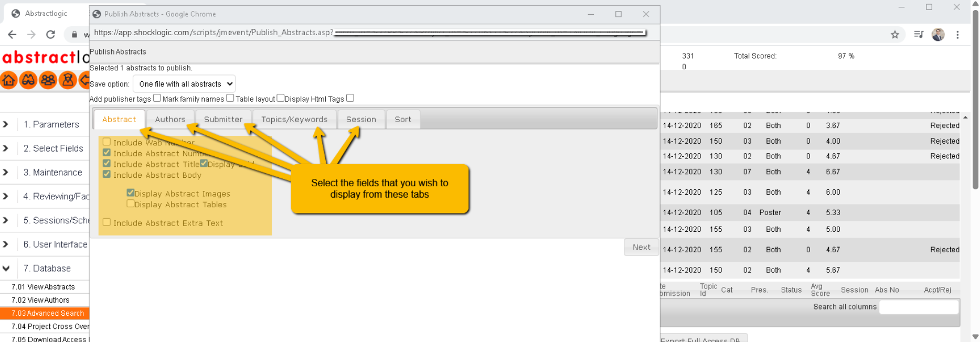Screen dimensions: 980x342
Task: Click the Poster presentation cell
Action: coord(770,212)
